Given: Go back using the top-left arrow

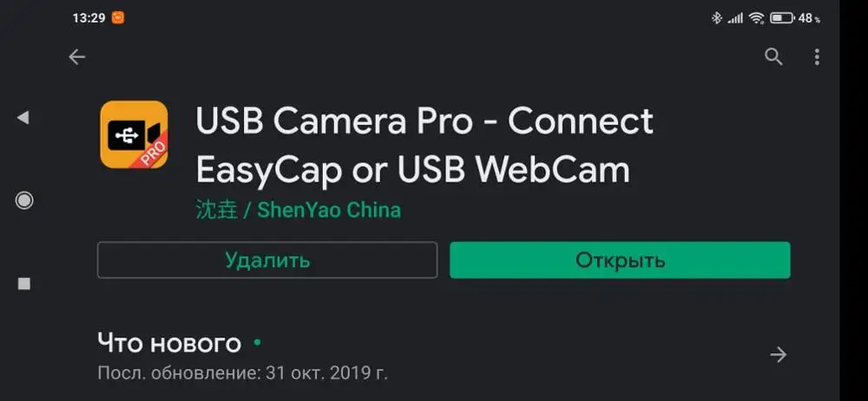Looking at the screenshot, I should click(x=77, y=56).
